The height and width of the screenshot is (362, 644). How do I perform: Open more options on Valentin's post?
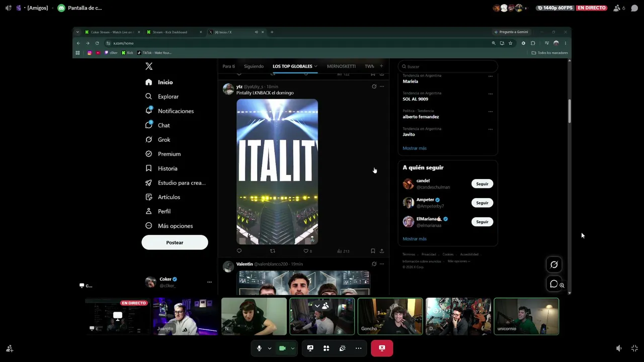(382, 264)
